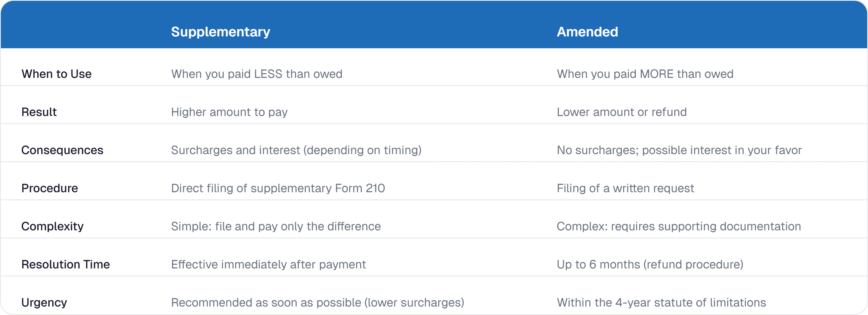Select the Complexity row label
This screenshot has width=868, height=315.
pos(52,226)
